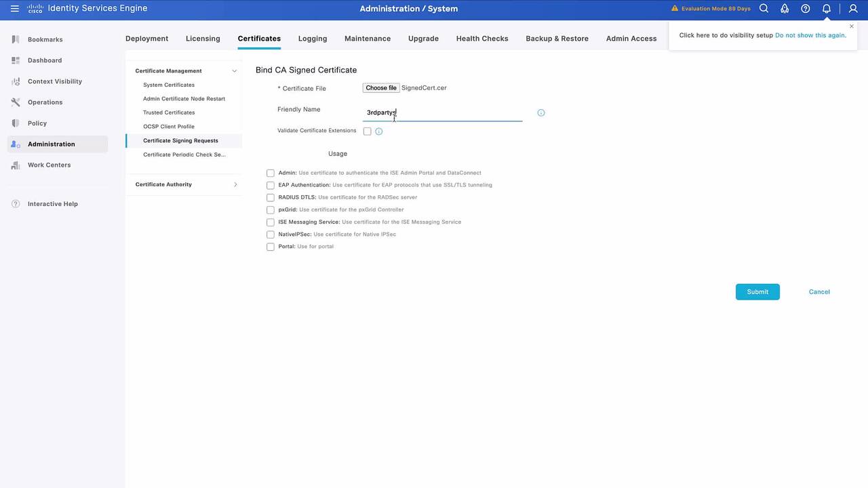Select the ISE Messaging Service checkbox
This screenshot has height=488, width=868.
point(271,222)
